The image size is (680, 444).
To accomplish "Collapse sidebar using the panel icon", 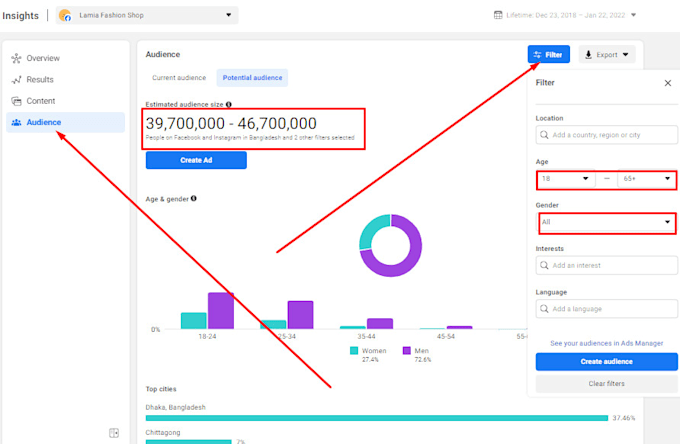I will pos(114,433).
